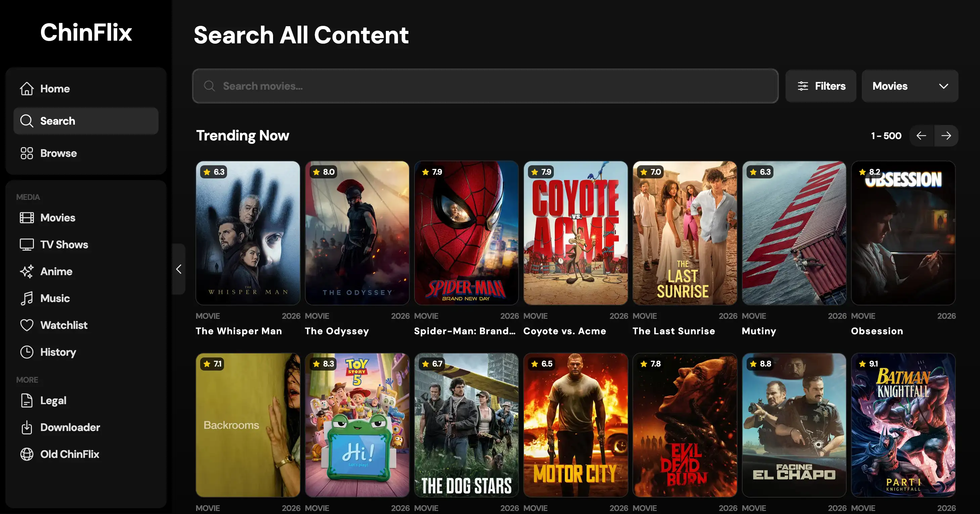
Task: Open the Watchlist page
Action: [x=86, y=325]
